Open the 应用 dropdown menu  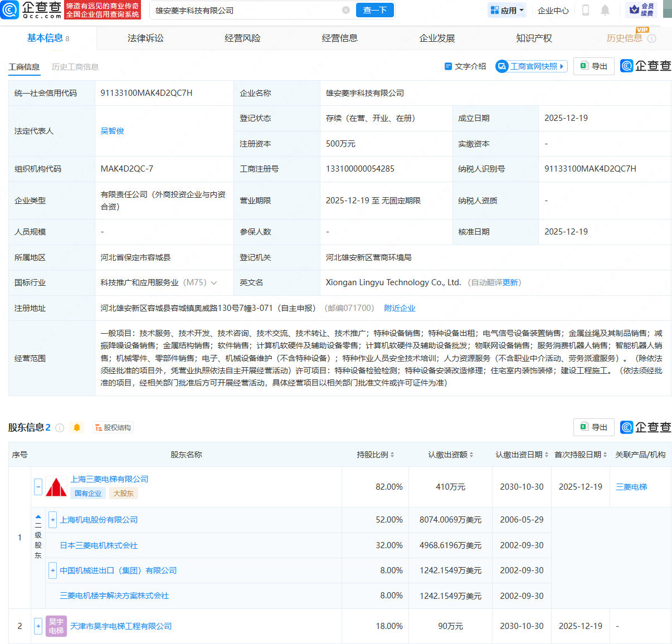(507, 10)
